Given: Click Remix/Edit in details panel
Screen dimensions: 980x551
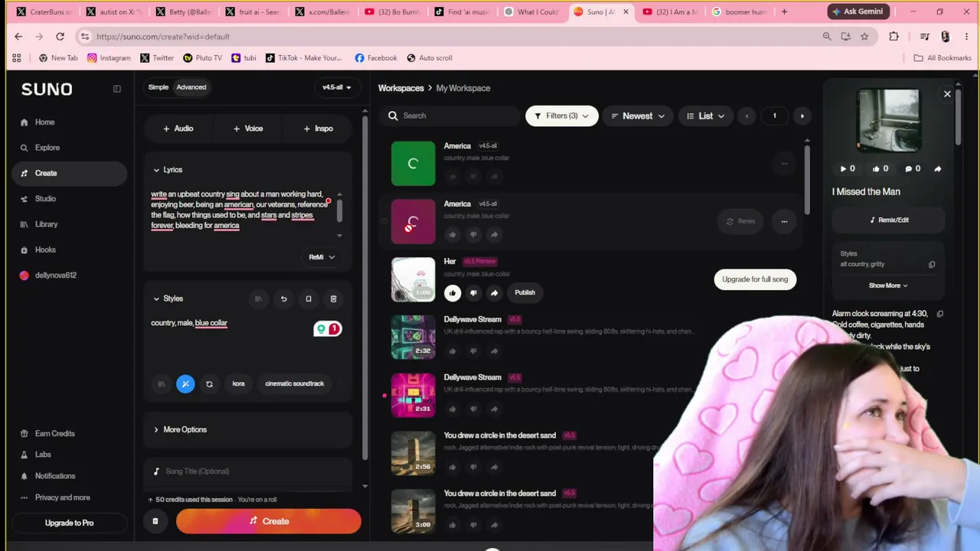Looking at the screenshot, I should 888,220.
